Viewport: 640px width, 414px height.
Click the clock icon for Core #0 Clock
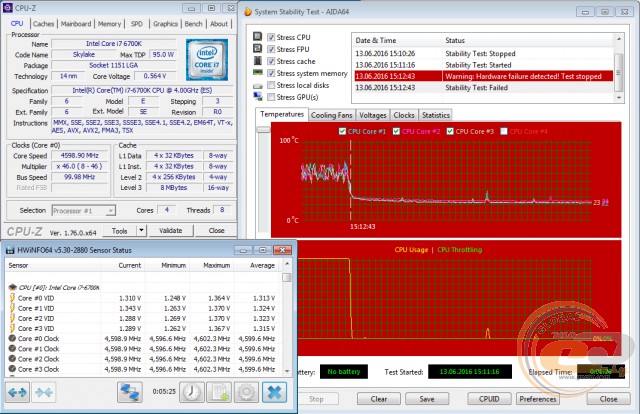click(x=12, y=338)
